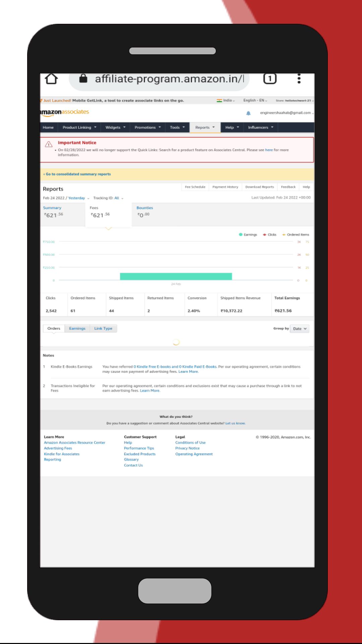Click the warning icon in Important Notice
The height and width of the screenshot is (644, 362).
click(49, 144)
